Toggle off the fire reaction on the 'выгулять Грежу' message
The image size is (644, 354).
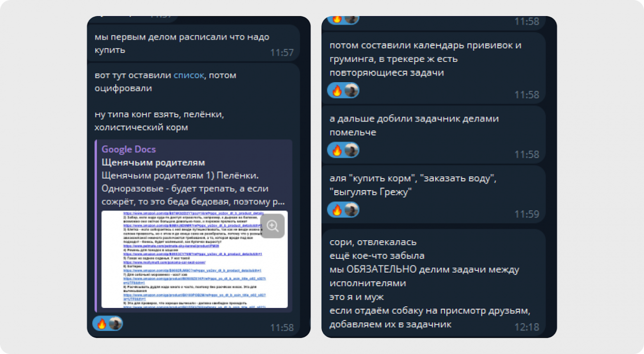pyautogui.click(x=336, y=210)
